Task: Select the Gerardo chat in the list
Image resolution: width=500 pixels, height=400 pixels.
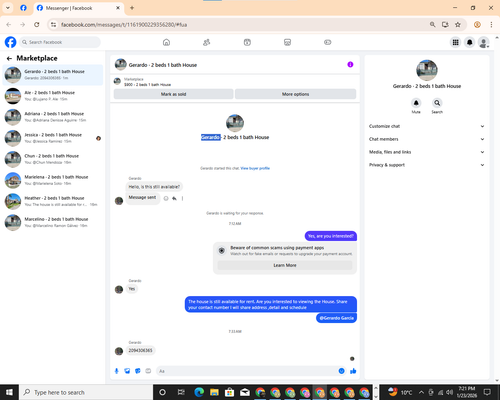Action: (x=53, y=75)
